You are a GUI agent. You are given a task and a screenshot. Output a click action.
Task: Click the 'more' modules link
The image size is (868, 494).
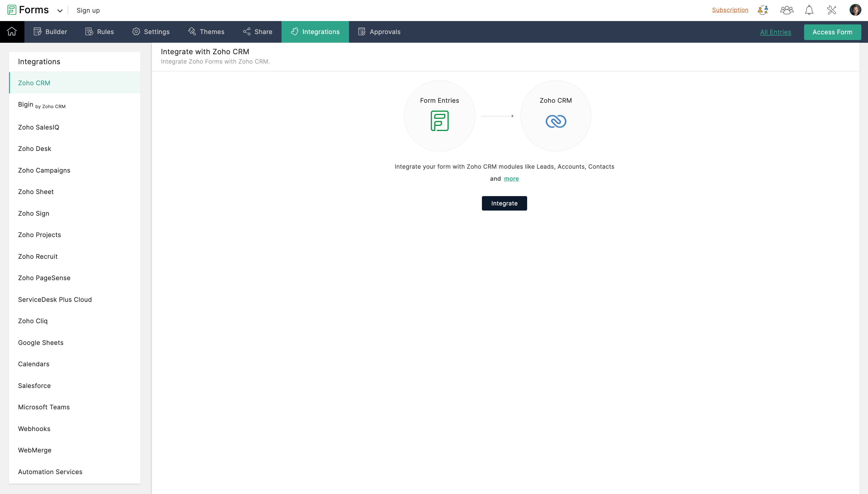[x=511, y=178]
